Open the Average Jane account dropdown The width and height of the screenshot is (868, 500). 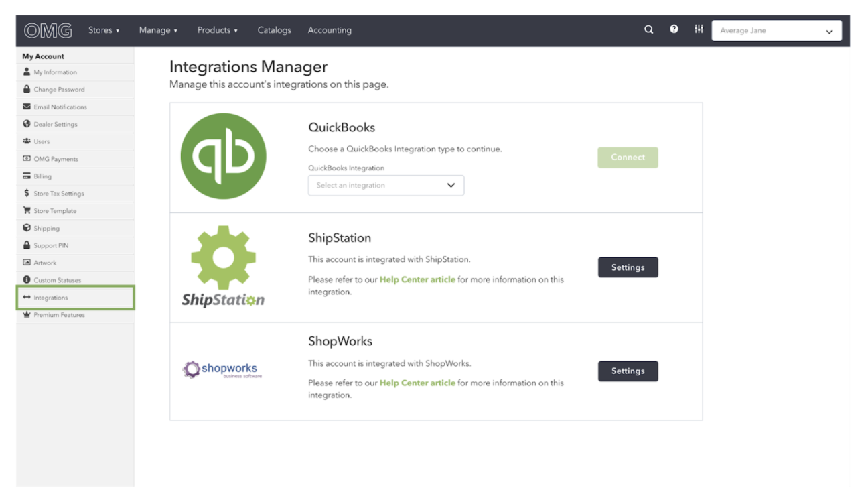pyautogui.click(x=777, y=31)
